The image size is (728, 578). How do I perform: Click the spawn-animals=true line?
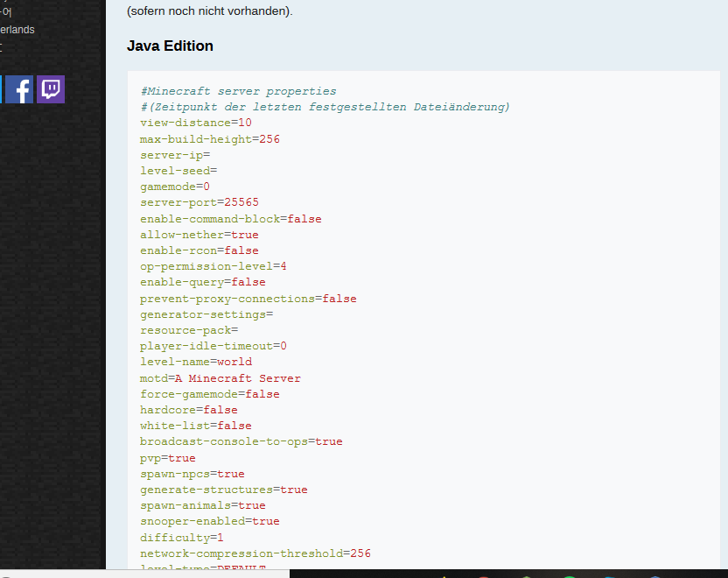203,506
